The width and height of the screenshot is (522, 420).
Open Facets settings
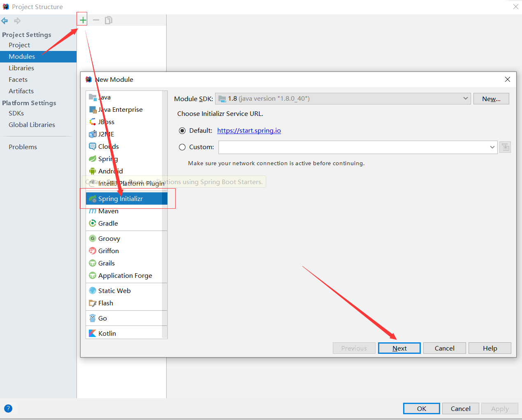pyautogui.click(x=18, y=80)
